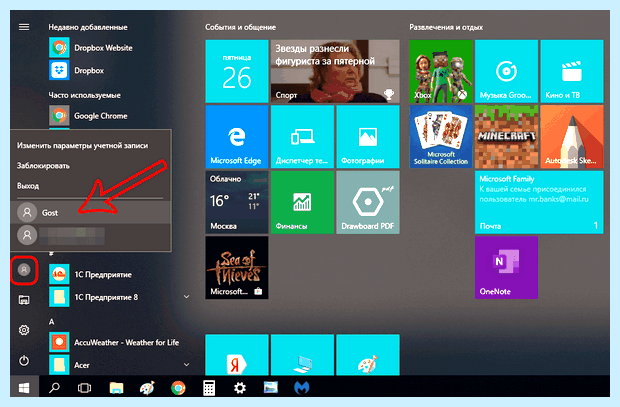Open the file explorer icon in the Start sidebar
This screenshot has width=620, height=407.
24,300
